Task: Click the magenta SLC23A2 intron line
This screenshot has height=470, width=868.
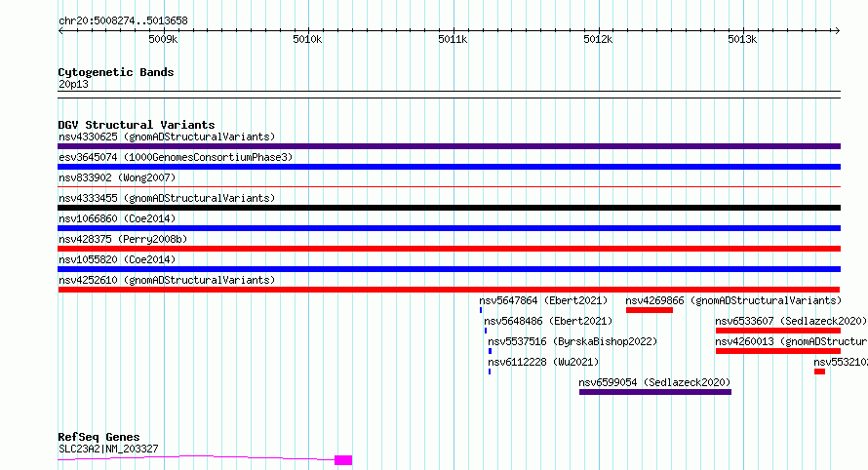Action: [x=196, y=456]
